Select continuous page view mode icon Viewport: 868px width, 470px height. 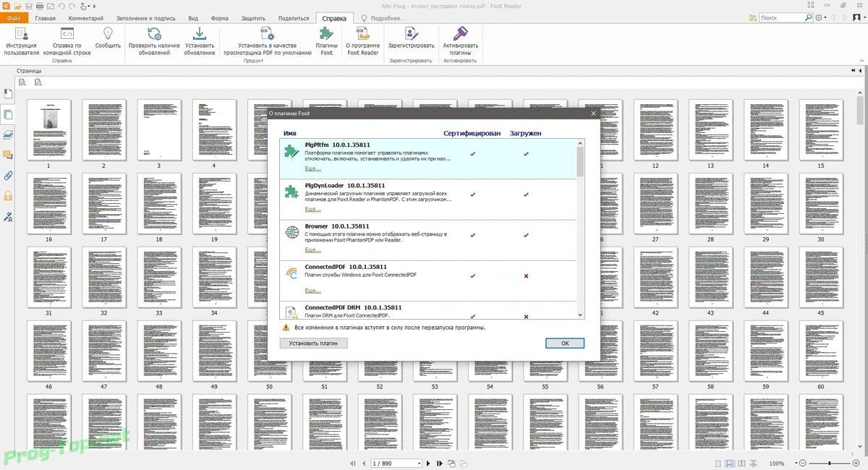tap(729, 463)
